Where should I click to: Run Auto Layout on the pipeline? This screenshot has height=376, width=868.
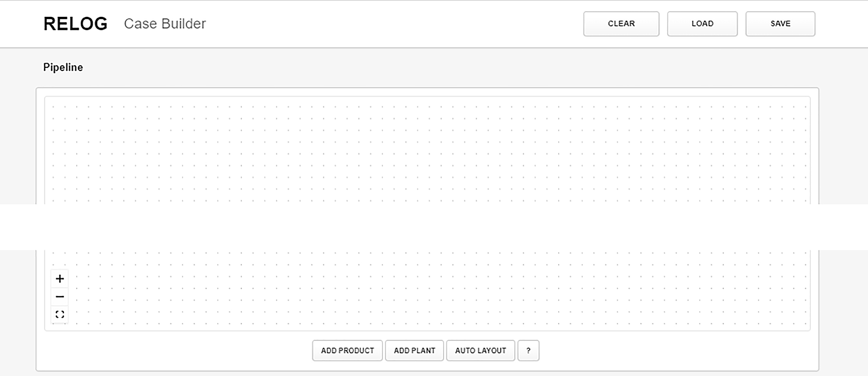(480, 350)
